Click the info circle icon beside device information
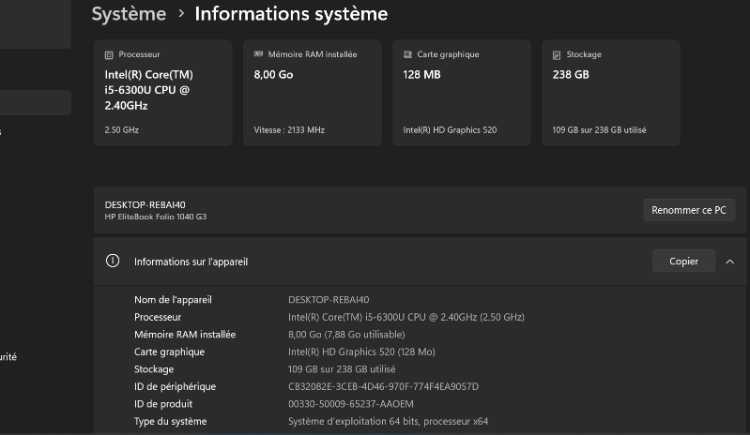The width and height of the screenshot is (750, 435). (112, 261)
